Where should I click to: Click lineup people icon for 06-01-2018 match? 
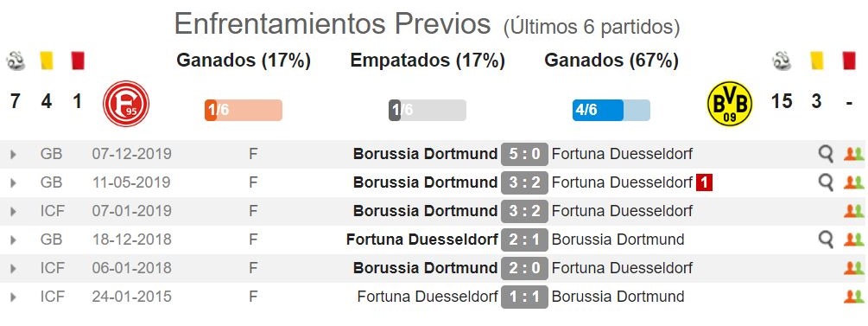[853, 268]
